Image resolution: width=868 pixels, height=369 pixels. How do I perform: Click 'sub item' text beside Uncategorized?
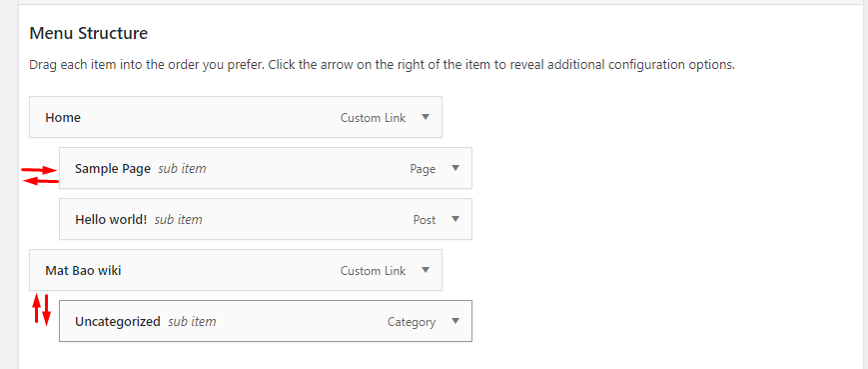[x=192, y=322]
